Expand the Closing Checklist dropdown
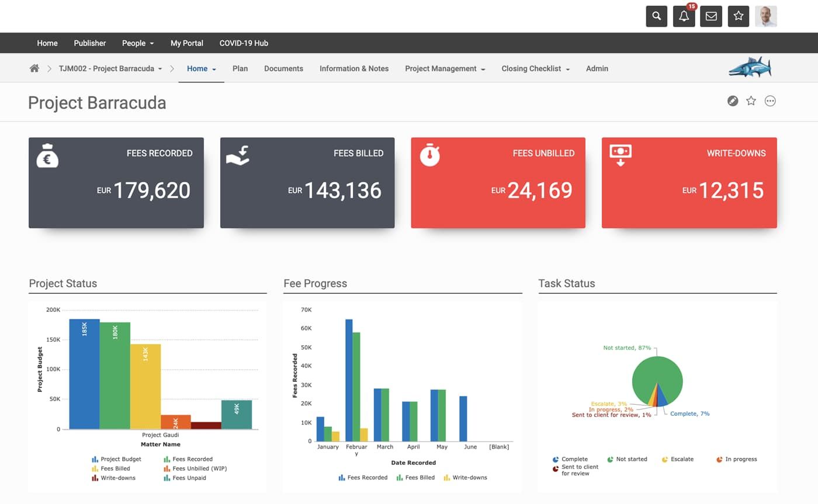Screen dimensions: 818x504 pos(535,68)
